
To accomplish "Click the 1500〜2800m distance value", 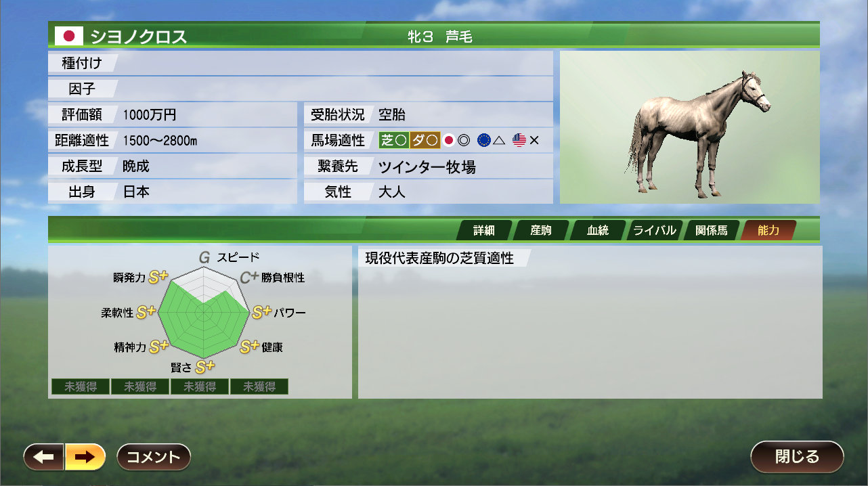I will (x=160, y=141).
